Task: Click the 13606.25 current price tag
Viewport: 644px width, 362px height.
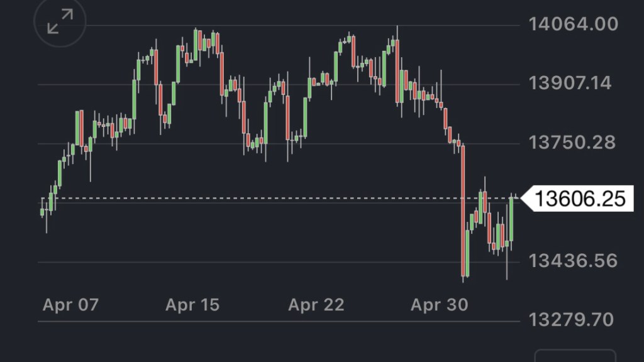Action: (580, 199)
